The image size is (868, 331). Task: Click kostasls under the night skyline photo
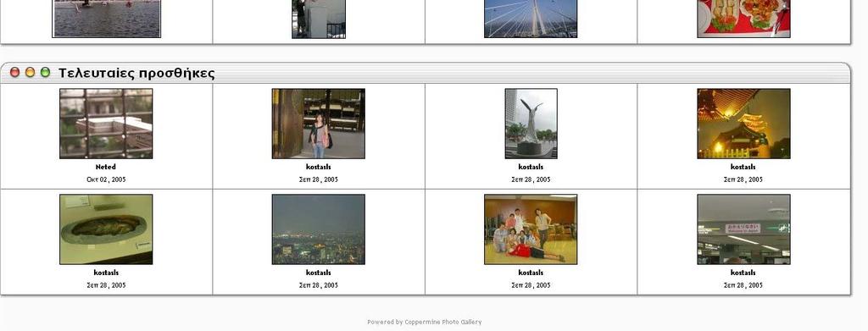(x=319, y=273)
